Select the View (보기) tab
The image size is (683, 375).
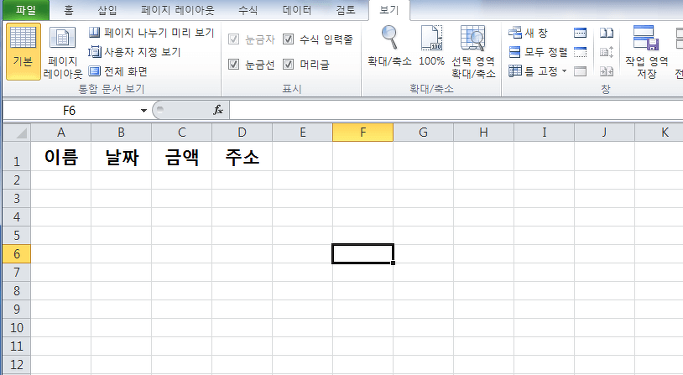tap(389, 10)
